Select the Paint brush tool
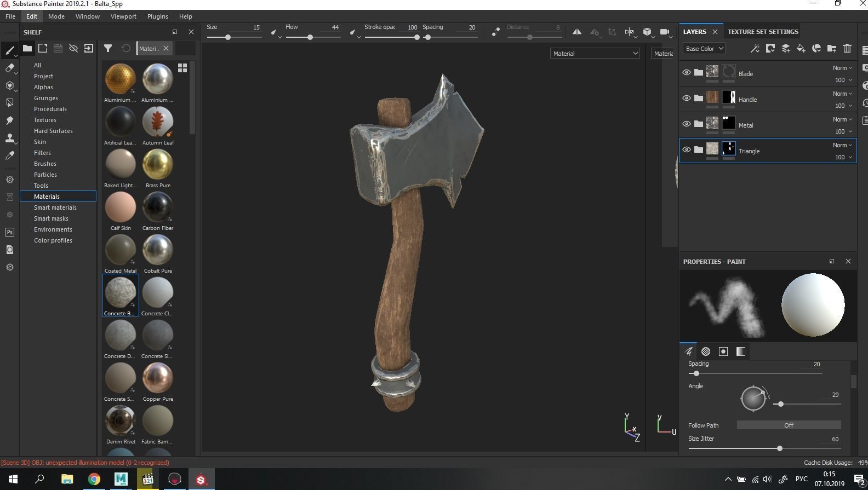The width and height of the screenshot is (868, 490). tap(9, 51)
